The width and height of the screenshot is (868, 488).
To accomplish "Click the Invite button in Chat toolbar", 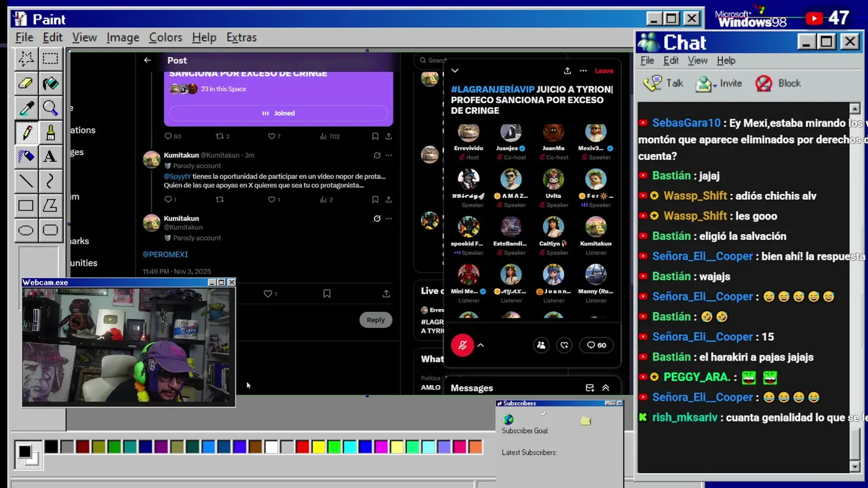I will [x=719, y=83].
